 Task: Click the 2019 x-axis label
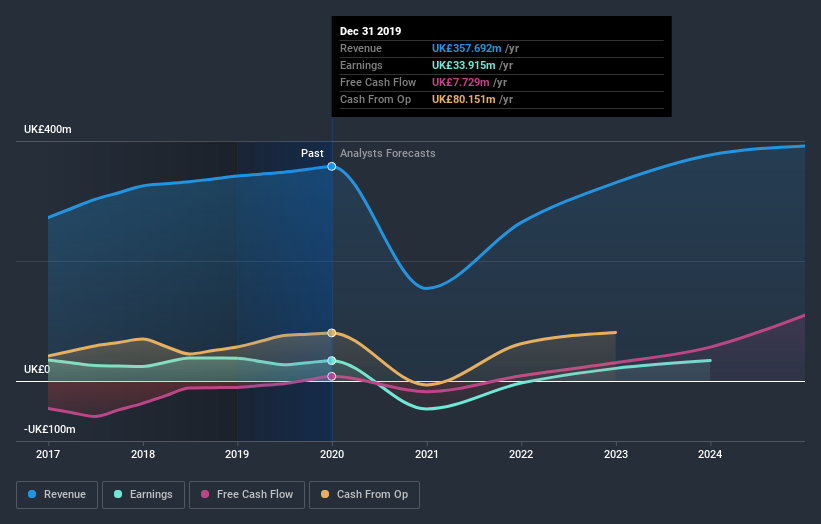coord(237,454)
